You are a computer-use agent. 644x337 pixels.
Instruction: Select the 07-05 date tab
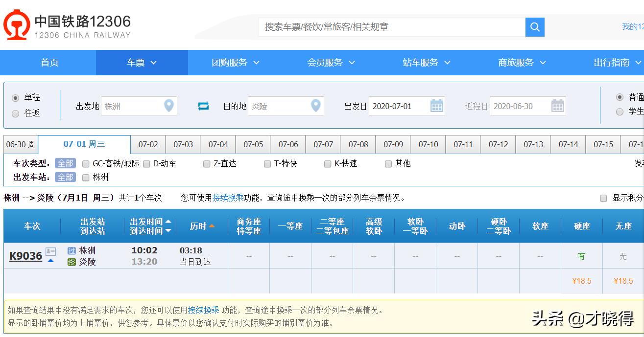(253, 144)
